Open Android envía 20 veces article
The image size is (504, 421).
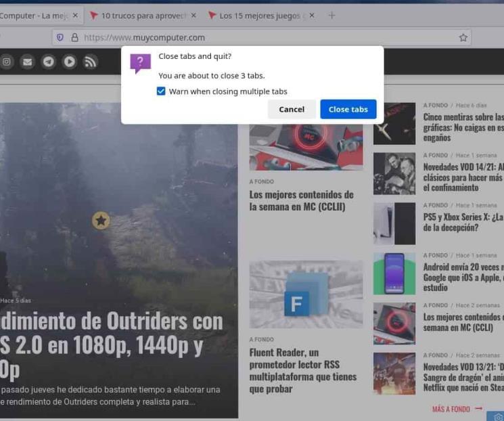click(463, 278)
